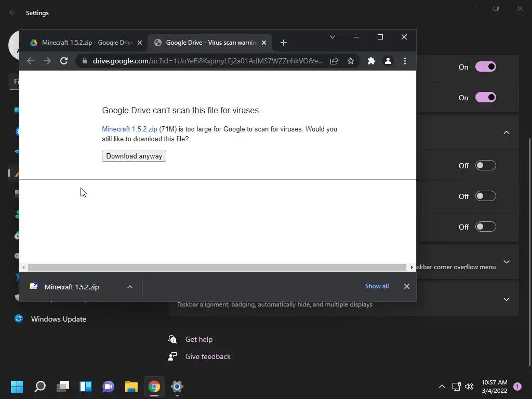The width and height of the screenshot is (532, 399).
Task: Expand options for Minecraft 1.5.2.zip download
Action: click(x=129, y=287)
